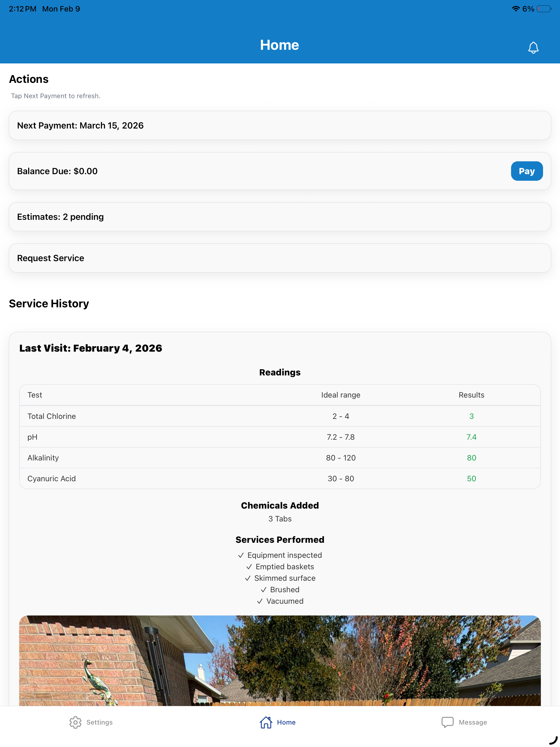The width and height of the screenshot is (560, 747).
Task: Tap Brushed service item
Action: [x=280, y=590]
